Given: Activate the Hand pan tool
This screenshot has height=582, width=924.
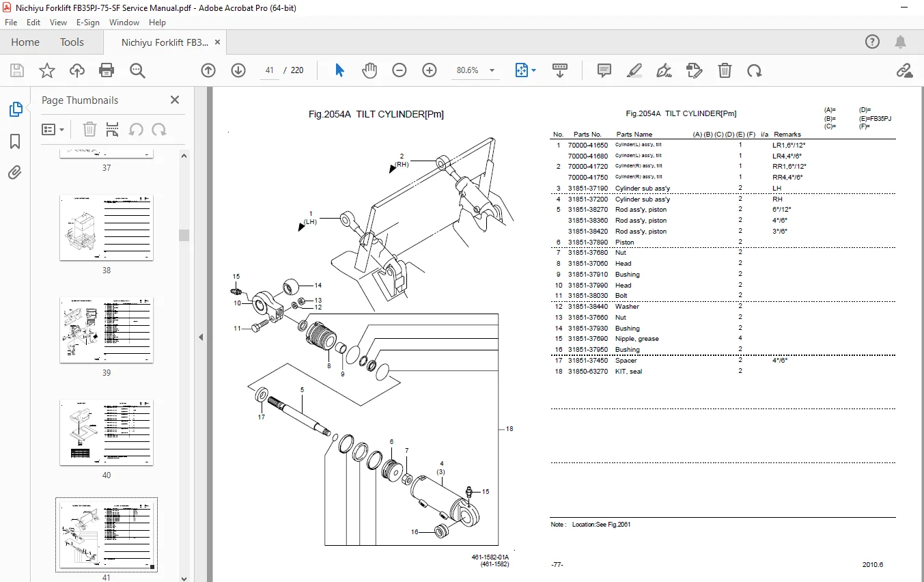Looking at the screenshot, I should coord(369,70).
